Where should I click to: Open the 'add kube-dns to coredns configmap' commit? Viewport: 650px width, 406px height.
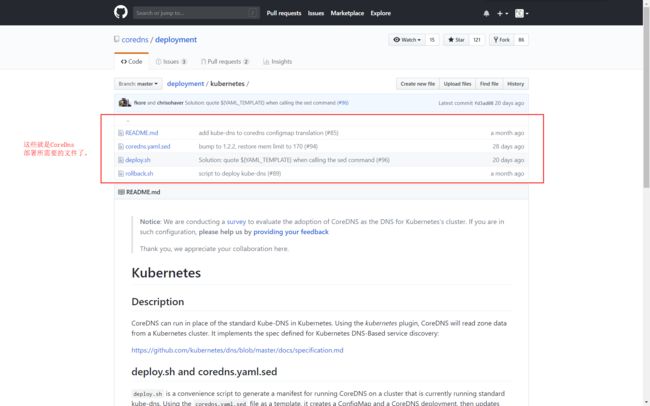coord(268,133)
